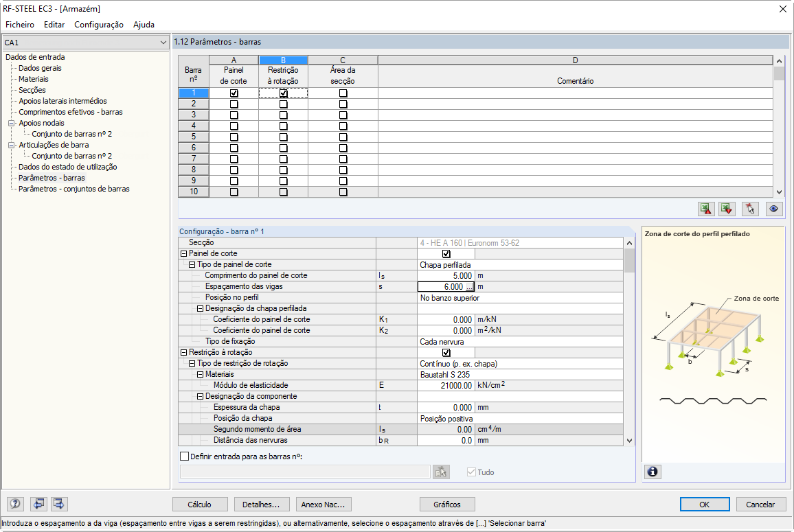The image size is (794, 532).
Task: Check 'Definir entrada para as barras nº'
Action: pyautogui.click(x=184, y=456)
